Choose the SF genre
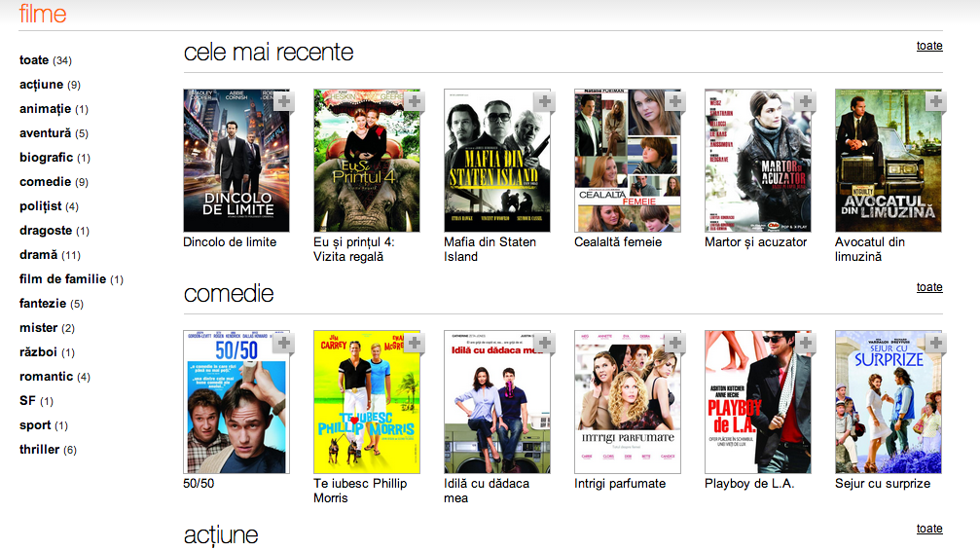This screenshot has width=980, height=550. pyautogui.click(x=36, y=401)
